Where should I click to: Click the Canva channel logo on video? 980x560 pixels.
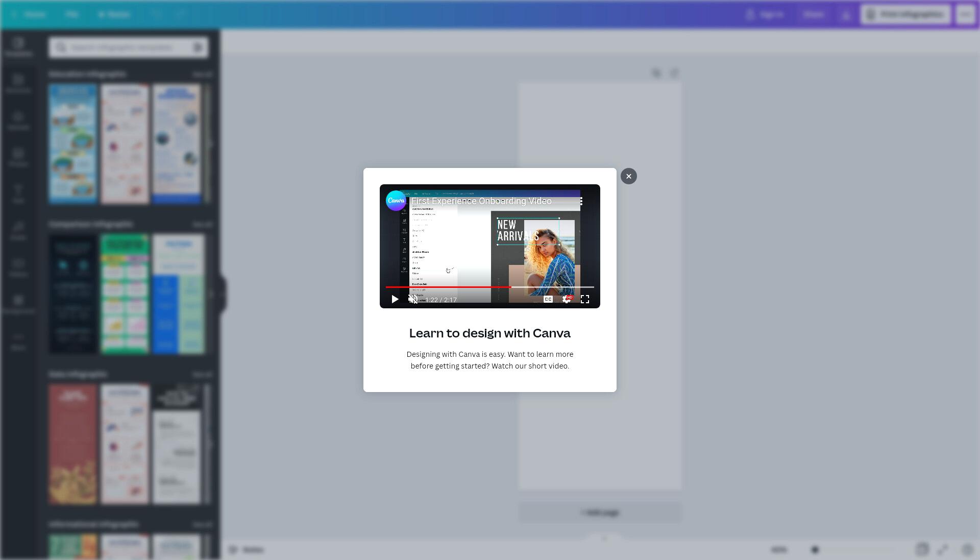click(x=396, y=201)
